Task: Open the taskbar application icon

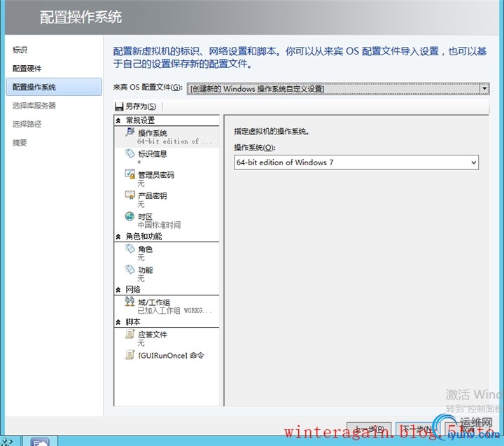Action: tap(40, 442)
